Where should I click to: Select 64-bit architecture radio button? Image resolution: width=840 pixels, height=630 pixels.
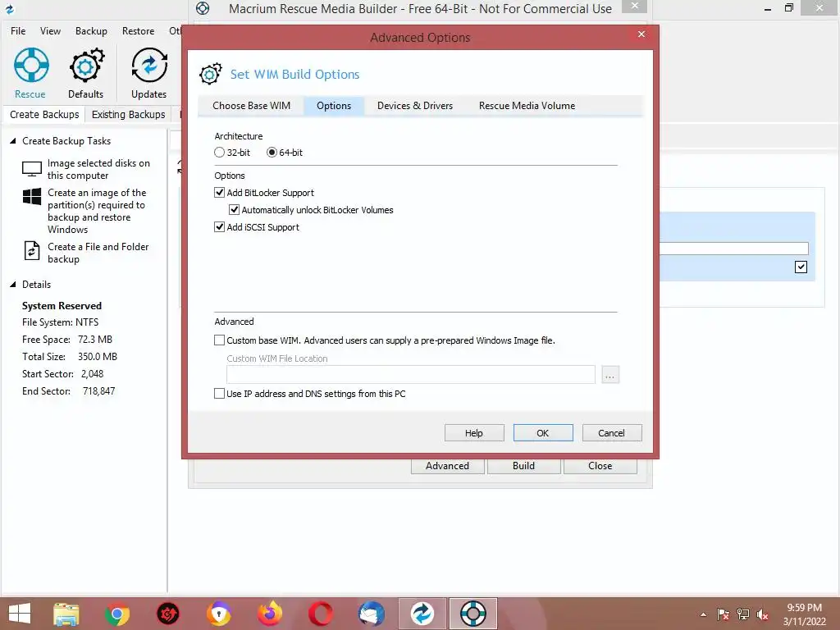[272, 153]
